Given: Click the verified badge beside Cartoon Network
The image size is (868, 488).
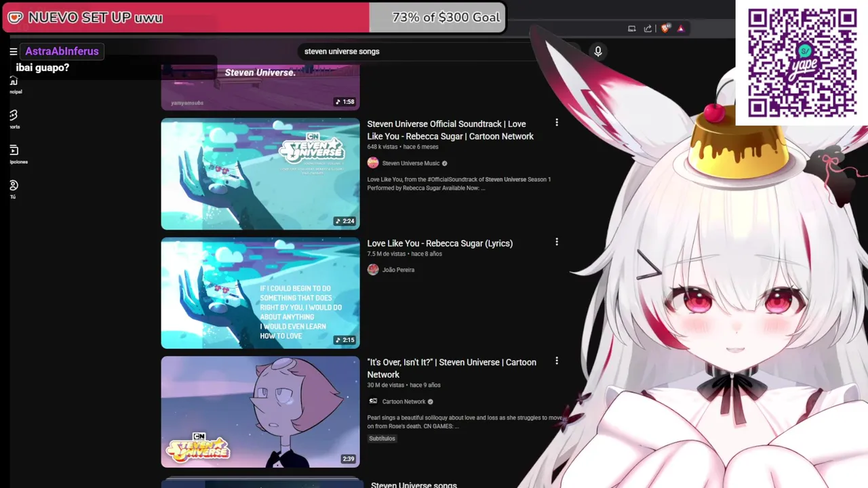Looking at the screenshot, I should point(430,401).
